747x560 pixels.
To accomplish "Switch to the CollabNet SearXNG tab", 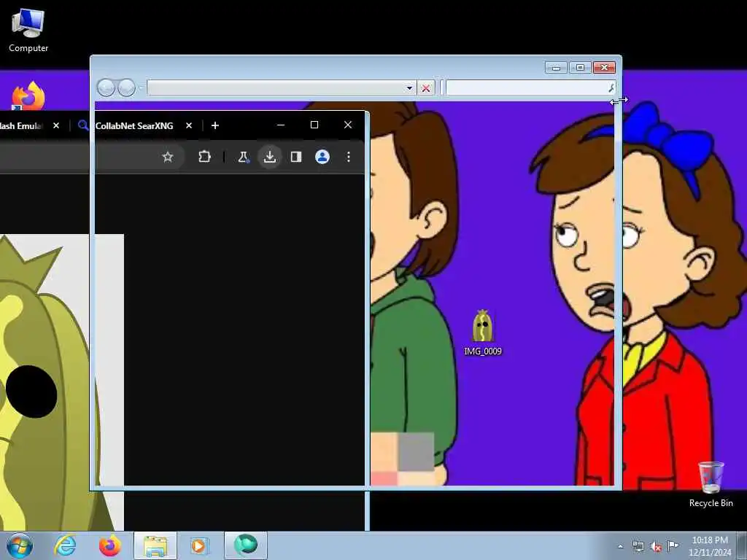I will 134,125.
